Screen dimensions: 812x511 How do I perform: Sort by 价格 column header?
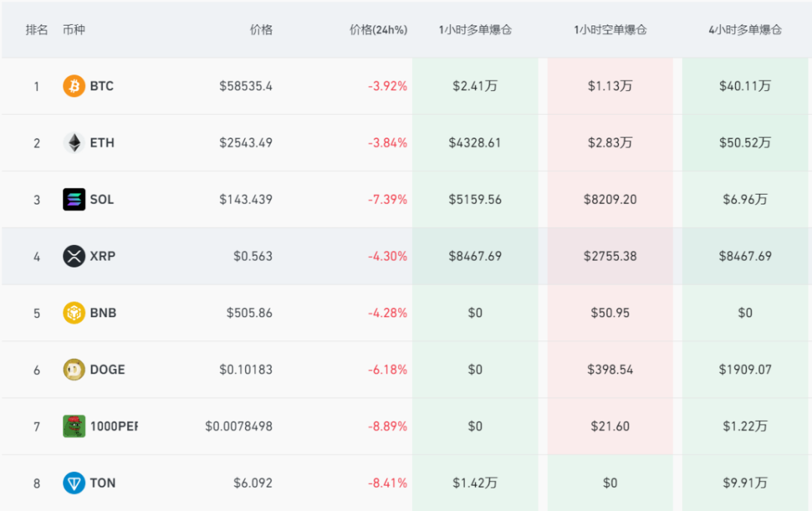pyautogui.click(x=261, y=30)
